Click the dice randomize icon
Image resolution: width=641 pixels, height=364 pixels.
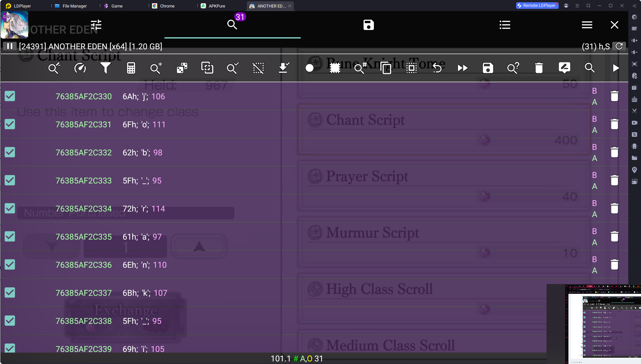(x=182, y=68)
